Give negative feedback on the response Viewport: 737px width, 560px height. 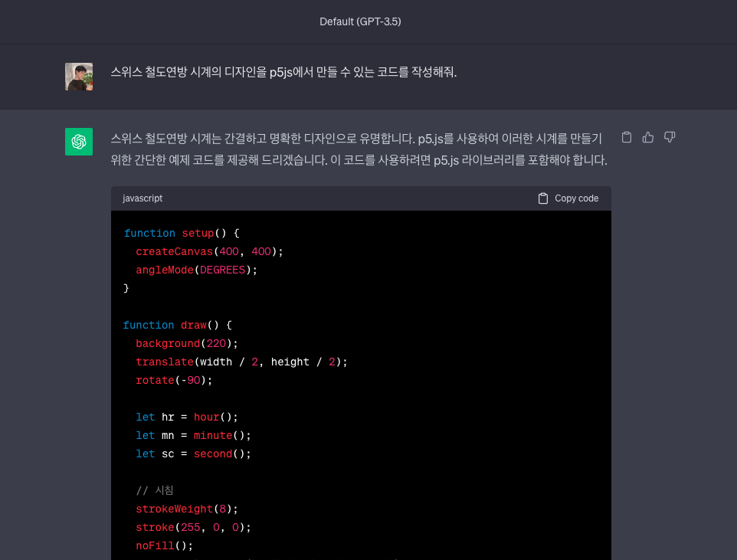tap(669, 136)
